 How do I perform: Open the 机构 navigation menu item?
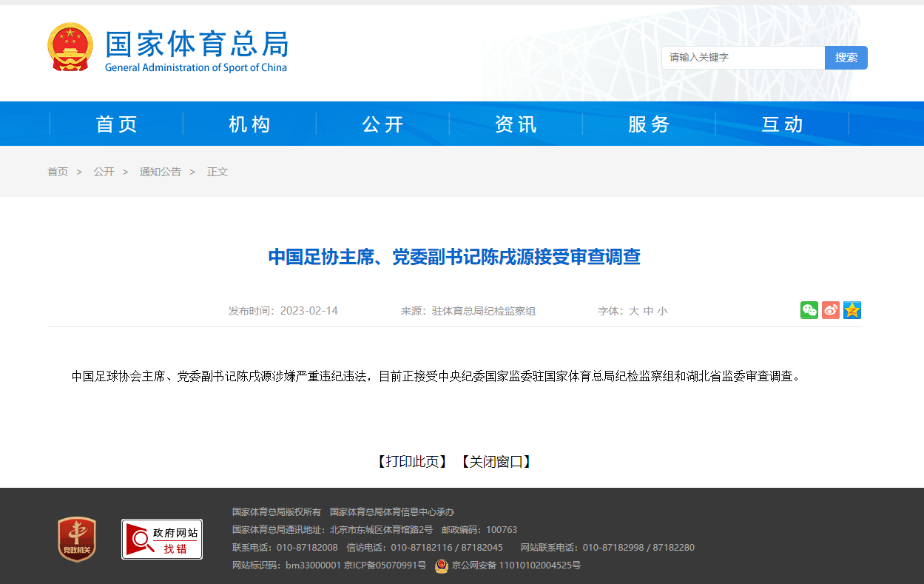point(250,124)
